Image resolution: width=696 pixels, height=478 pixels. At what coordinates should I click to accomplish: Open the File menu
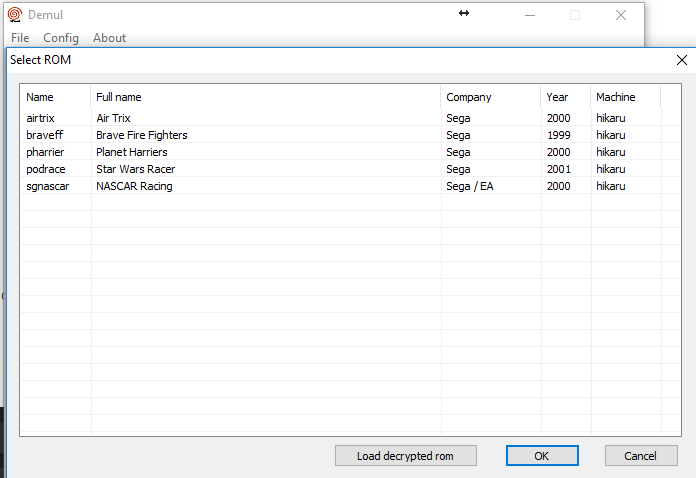point(20,38)
